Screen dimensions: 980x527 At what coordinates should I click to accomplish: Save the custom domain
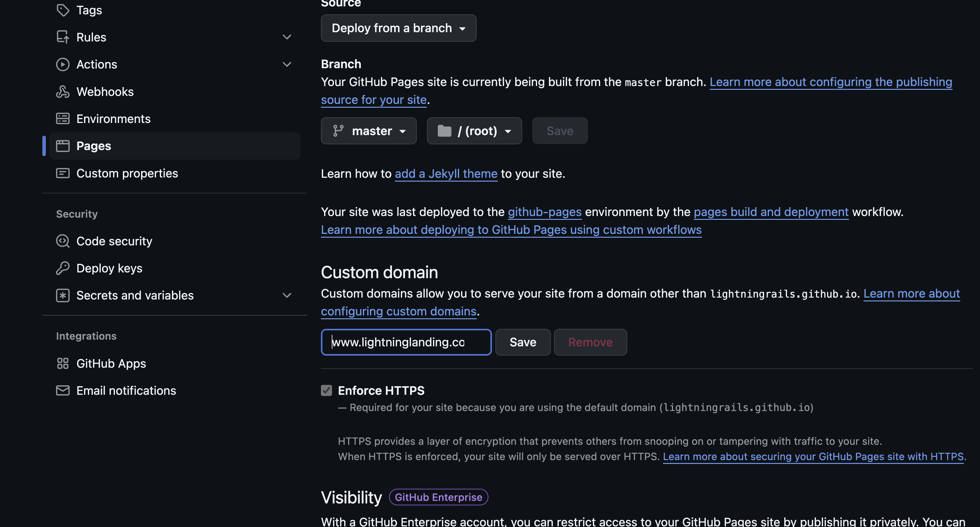(x=523, y=342)
